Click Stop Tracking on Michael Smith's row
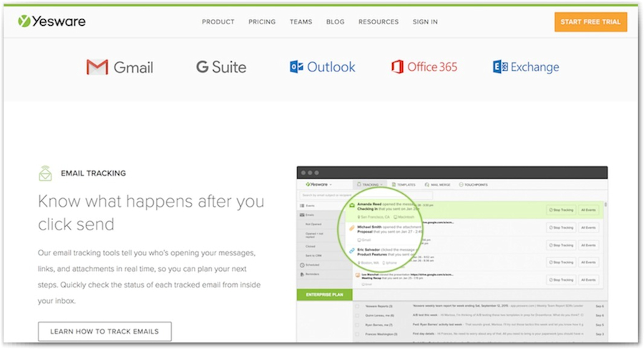The height and width of the screenshot is (349, 644). (561, 227)
